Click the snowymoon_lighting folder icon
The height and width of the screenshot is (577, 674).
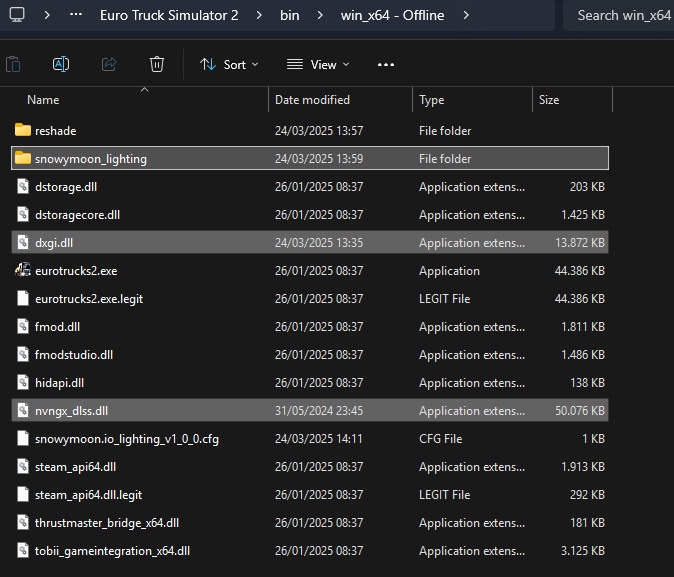click(x=23, y=158)
